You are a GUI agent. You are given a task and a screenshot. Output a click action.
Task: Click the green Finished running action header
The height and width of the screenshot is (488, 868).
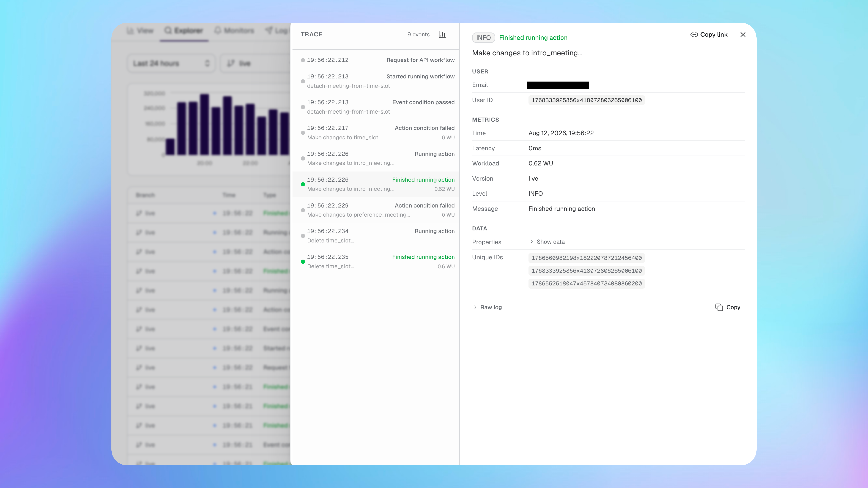point(533,38)
